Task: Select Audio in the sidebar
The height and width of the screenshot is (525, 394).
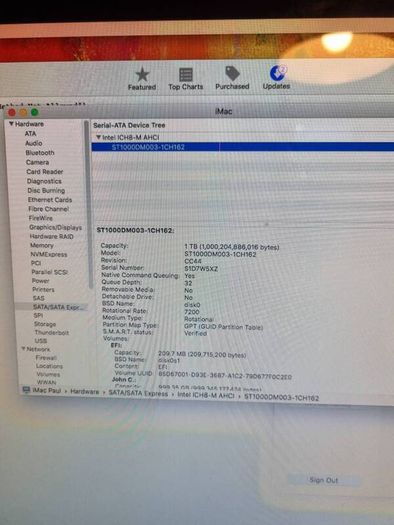Action: [33, 143]
